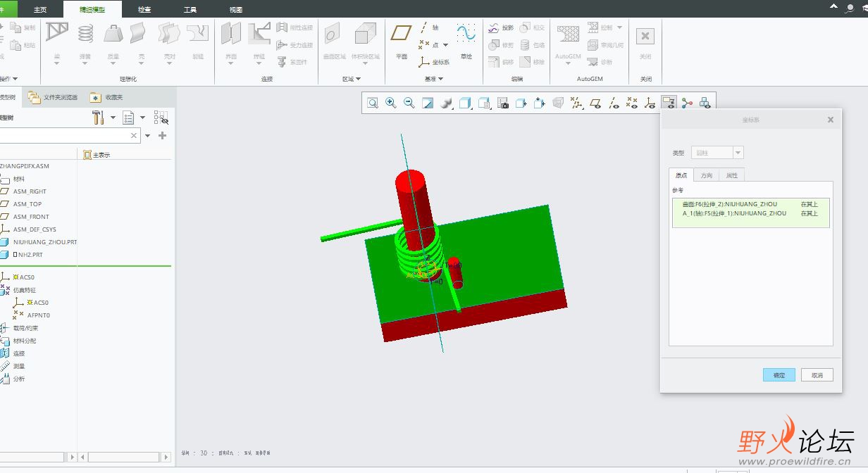Open the Control (控制) dropdown arrow

[x=620, y=27]
